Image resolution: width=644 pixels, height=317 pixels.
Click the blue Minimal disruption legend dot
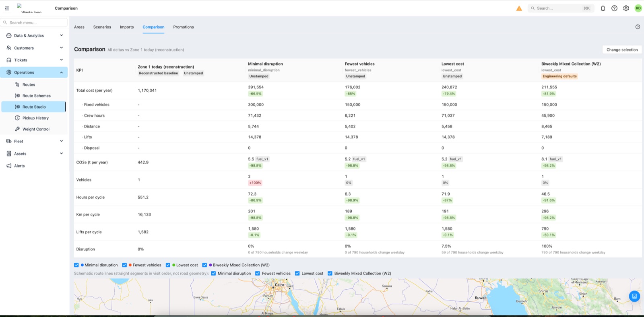(82, 265)
